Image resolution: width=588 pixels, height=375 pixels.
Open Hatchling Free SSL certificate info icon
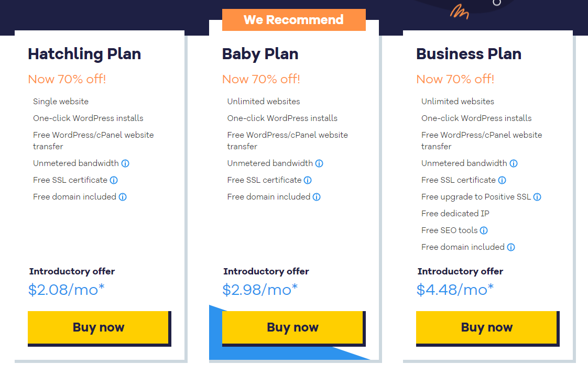coord(114,180)
